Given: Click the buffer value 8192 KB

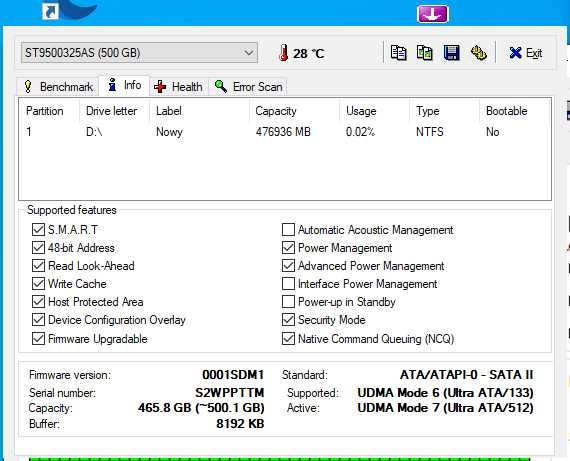Looking at the screenshot, I should click(x=240, y=424).
